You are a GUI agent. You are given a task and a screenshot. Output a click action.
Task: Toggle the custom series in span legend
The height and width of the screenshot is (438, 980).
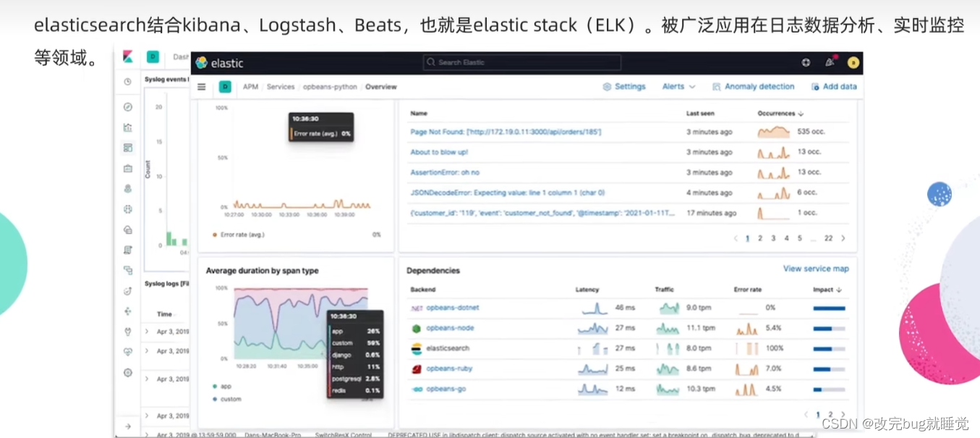click(x=227, y=399)
